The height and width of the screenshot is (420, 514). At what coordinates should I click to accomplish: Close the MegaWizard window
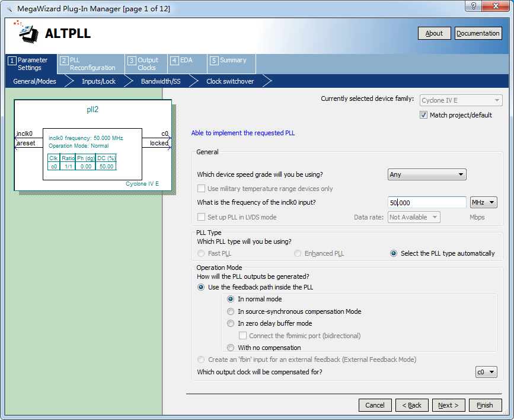[496, 6]
